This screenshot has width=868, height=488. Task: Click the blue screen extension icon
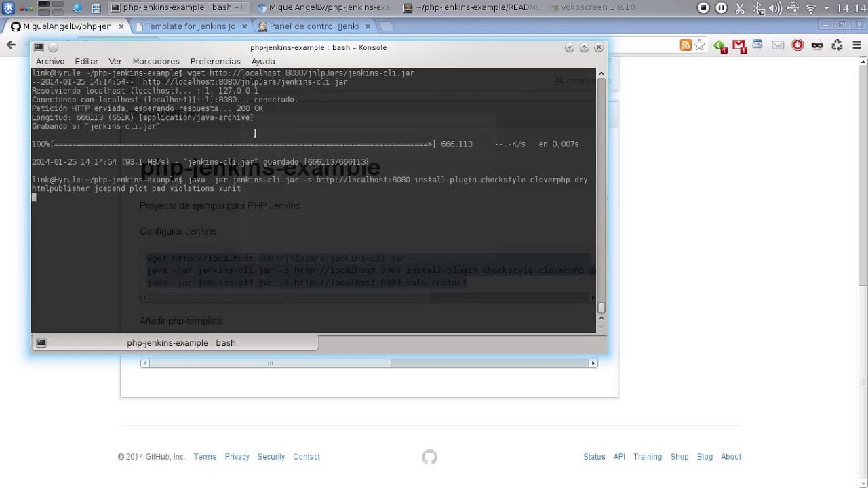(x=757, y=45)
